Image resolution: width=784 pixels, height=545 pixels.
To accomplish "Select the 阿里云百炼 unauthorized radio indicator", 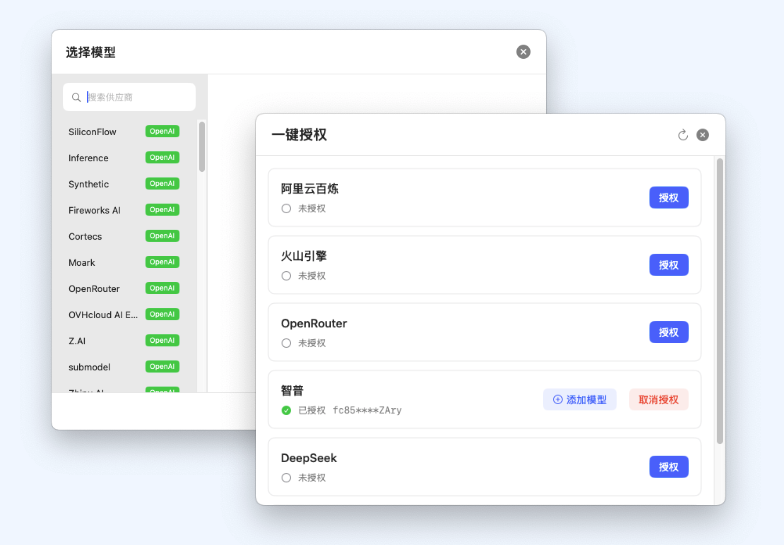I will click(286, 208).
